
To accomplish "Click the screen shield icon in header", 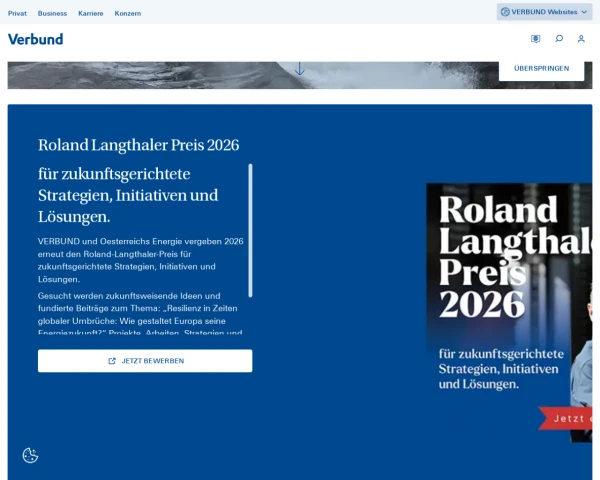I will click(x=535, y=39).
